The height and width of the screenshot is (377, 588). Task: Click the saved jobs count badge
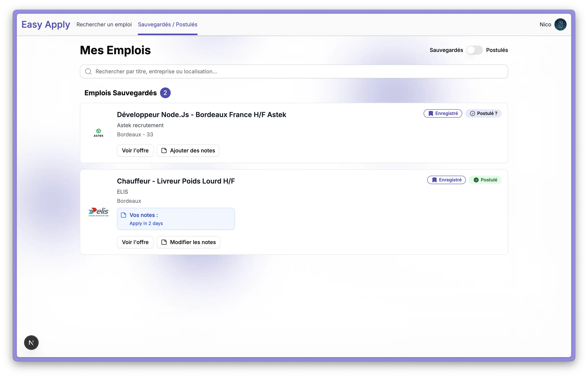pyautogui.click(x=165, y=93)
